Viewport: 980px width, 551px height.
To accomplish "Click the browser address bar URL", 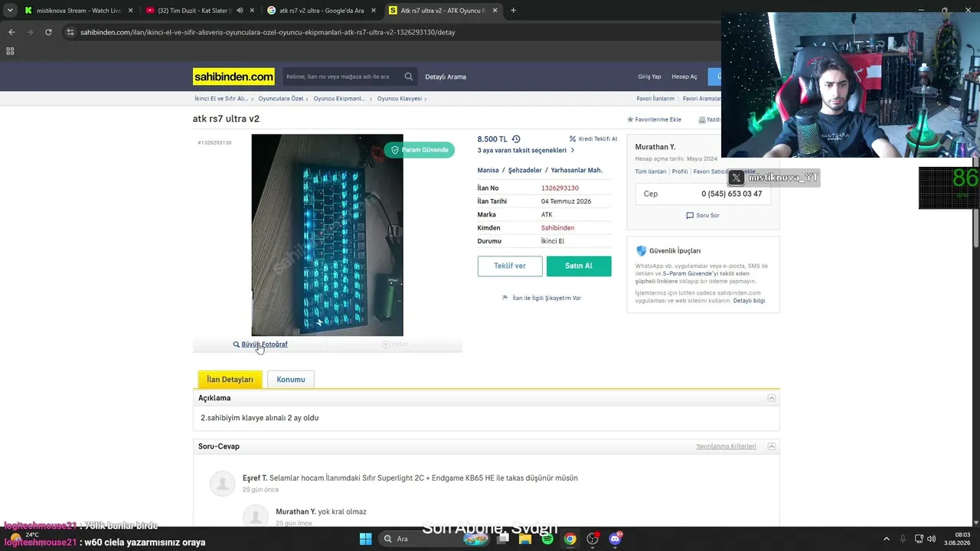I will (x=268, y=32).
